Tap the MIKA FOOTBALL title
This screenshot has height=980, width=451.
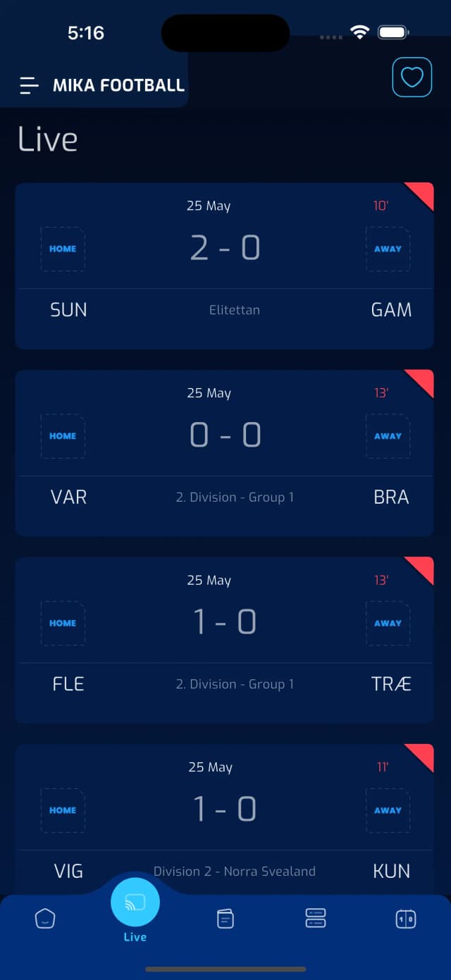pos(118,86)
